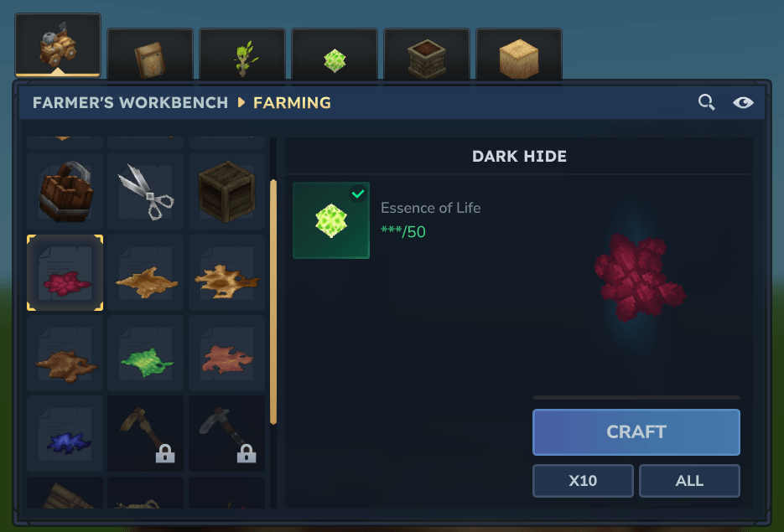
Task: Select the blue hide recipe
Action: [65, 434]
